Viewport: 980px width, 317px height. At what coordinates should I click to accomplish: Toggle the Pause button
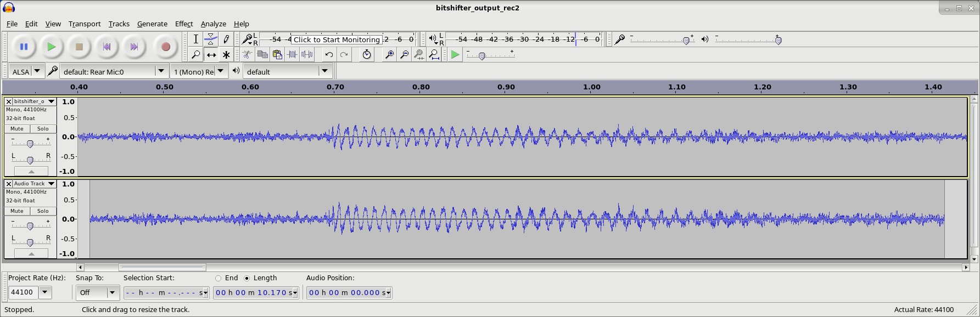24,47
